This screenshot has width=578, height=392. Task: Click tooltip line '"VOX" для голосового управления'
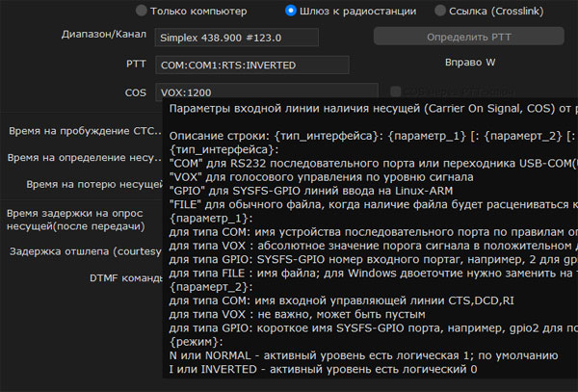point(321,177)
